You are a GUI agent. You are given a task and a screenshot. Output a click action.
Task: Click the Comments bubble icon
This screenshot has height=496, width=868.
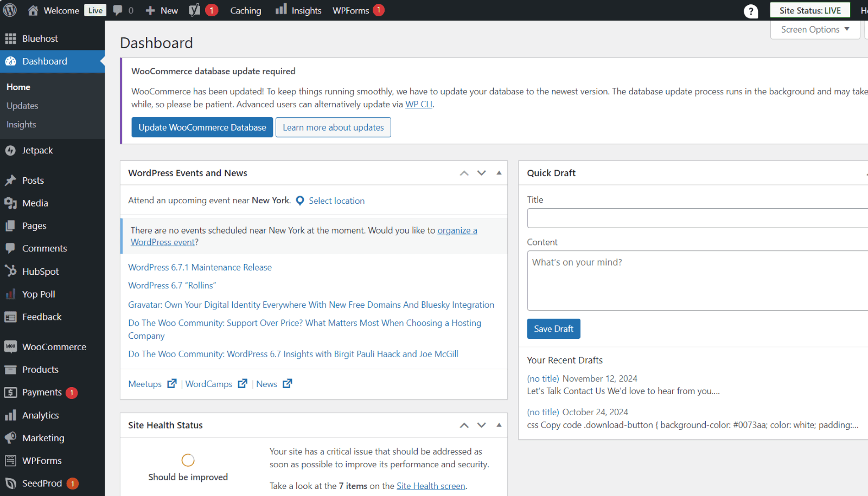click(11, 248)
